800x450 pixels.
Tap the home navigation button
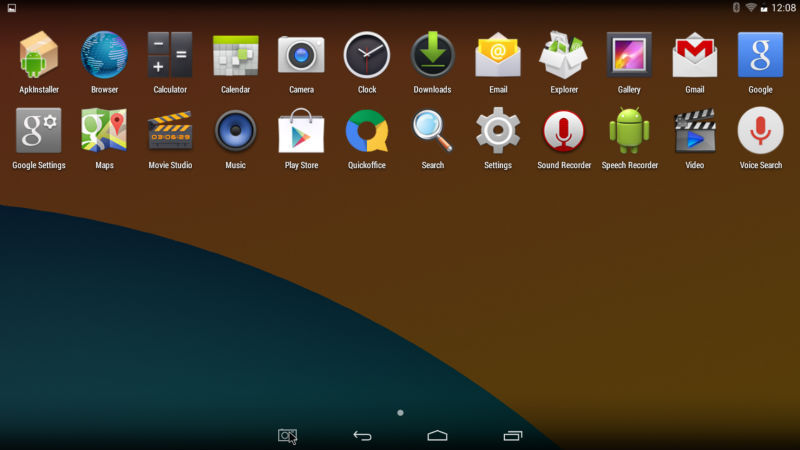(437, 435)
